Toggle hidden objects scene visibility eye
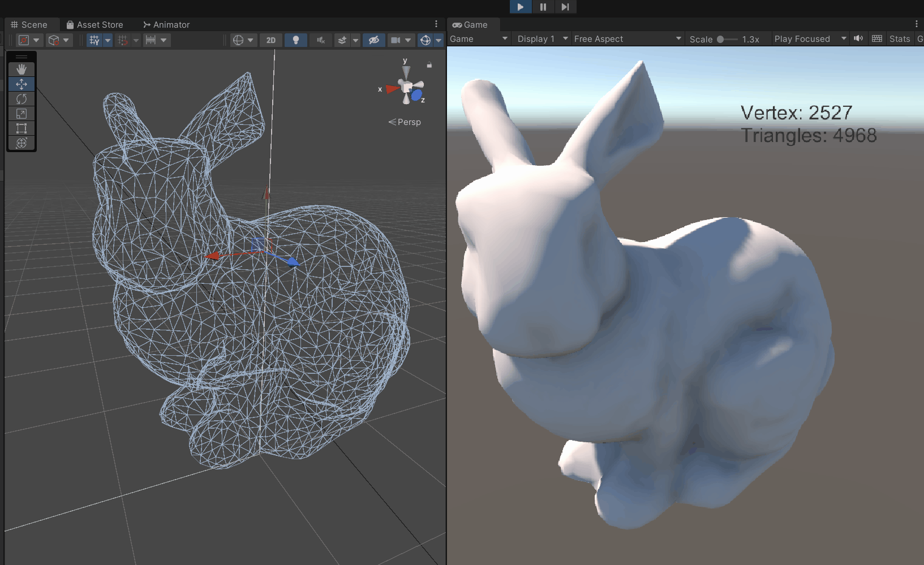This screenshot has height=565, width=924. (x=374, y=40)
